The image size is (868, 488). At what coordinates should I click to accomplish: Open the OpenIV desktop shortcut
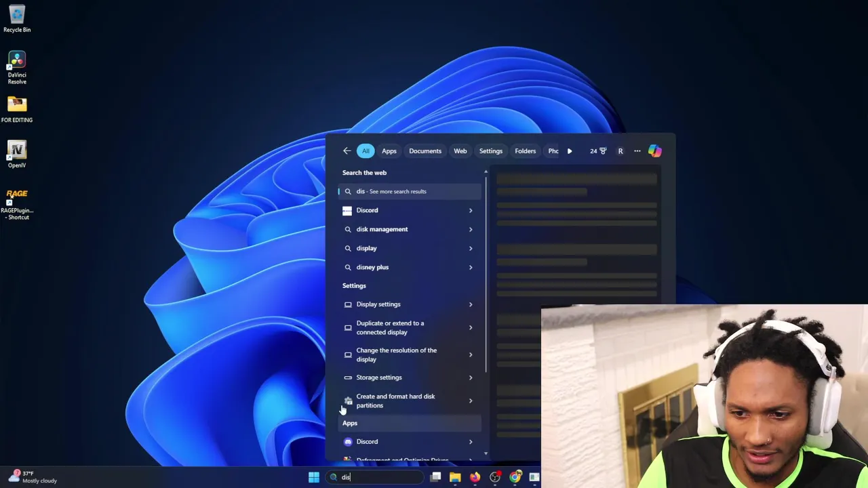[17, 154]
